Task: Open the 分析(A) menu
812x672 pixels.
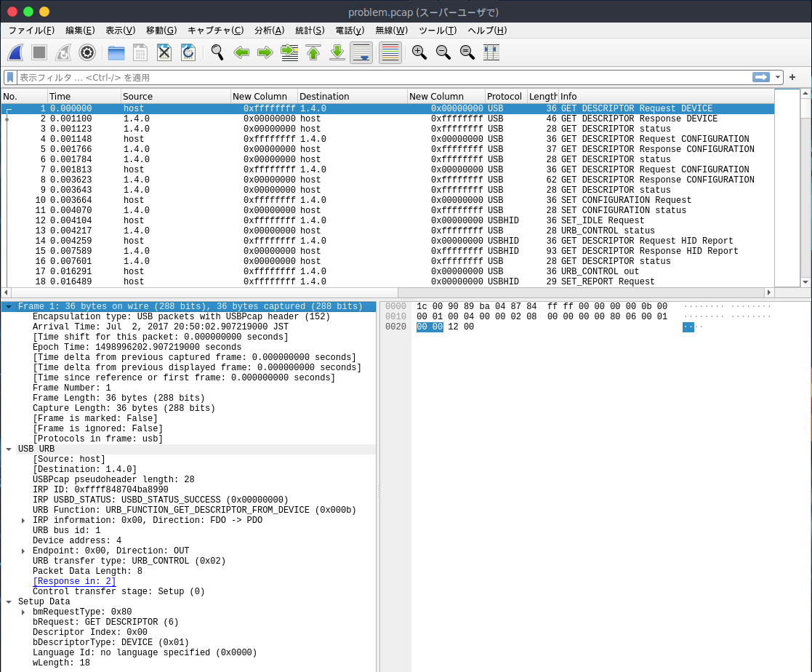Action: tap(269, 30)
